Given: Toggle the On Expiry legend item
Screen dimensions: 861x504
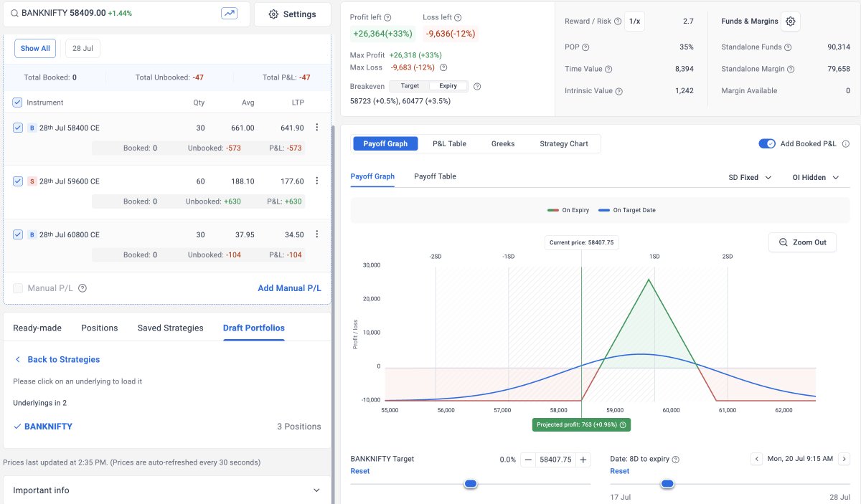Looking at the screenshot, I should click(x=567, y=210).
